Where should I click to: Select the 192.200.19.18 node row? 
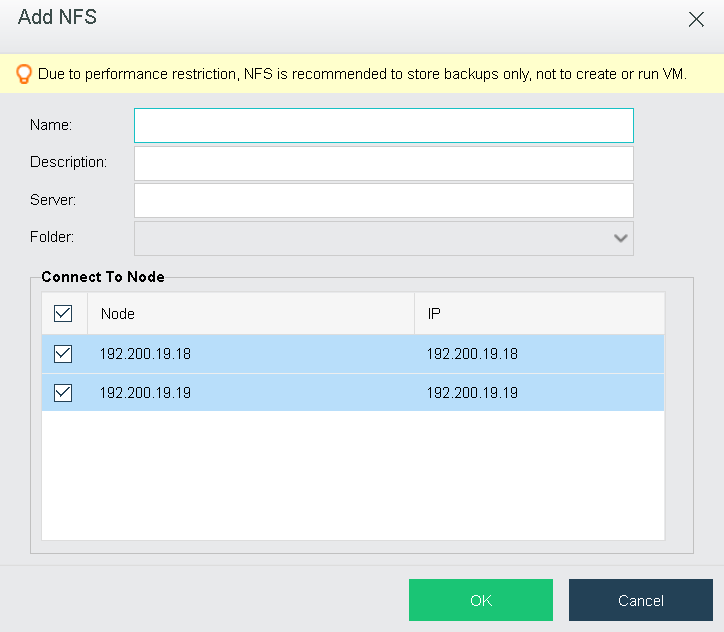353,354
